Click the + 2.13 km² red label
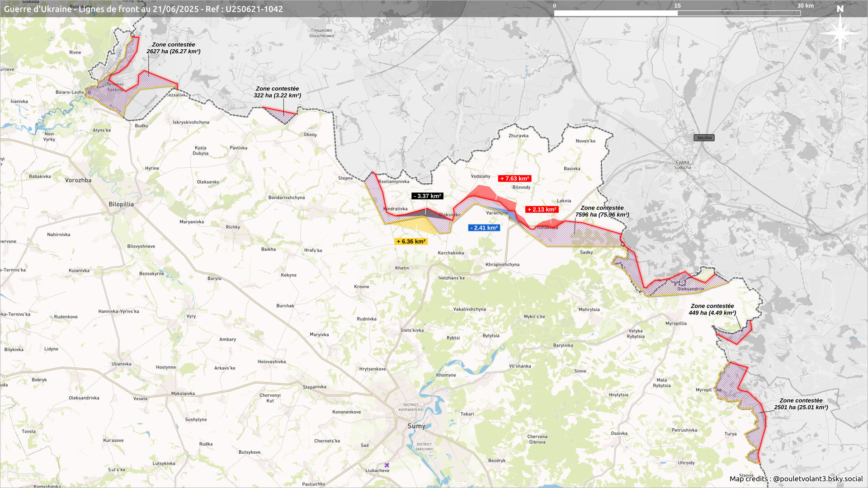Image resolution: width=868 pixels, height=488 pixels. click(x=542, y=210)
